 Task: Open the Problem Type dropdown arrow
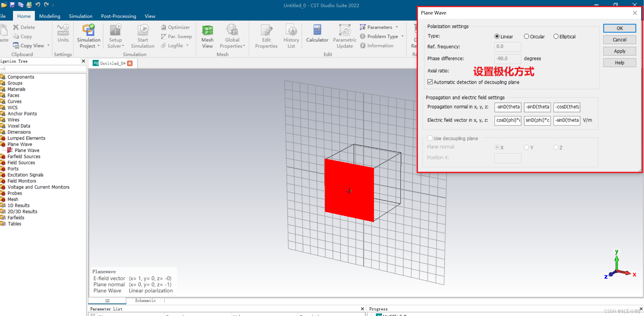pyautogui.click(x=402, y=36)
